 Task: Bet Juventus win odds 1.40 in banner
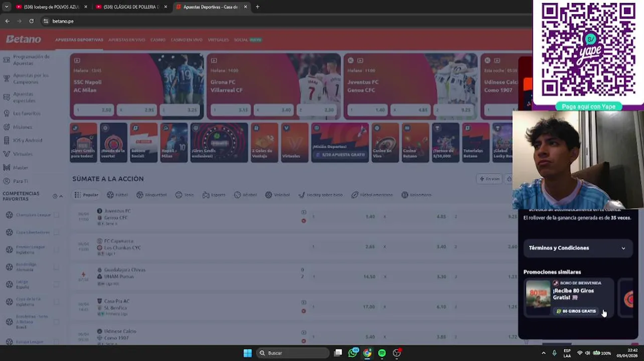pyautogui.click(x=368, y=110)
